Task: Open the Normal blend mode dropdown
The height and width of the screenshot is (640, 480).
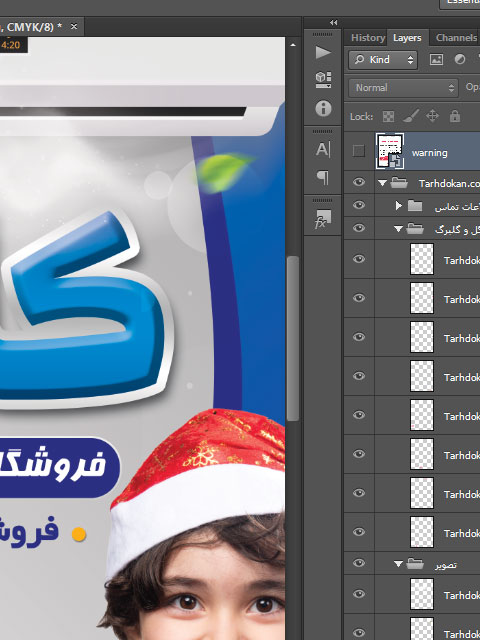Action: (403, 88)
